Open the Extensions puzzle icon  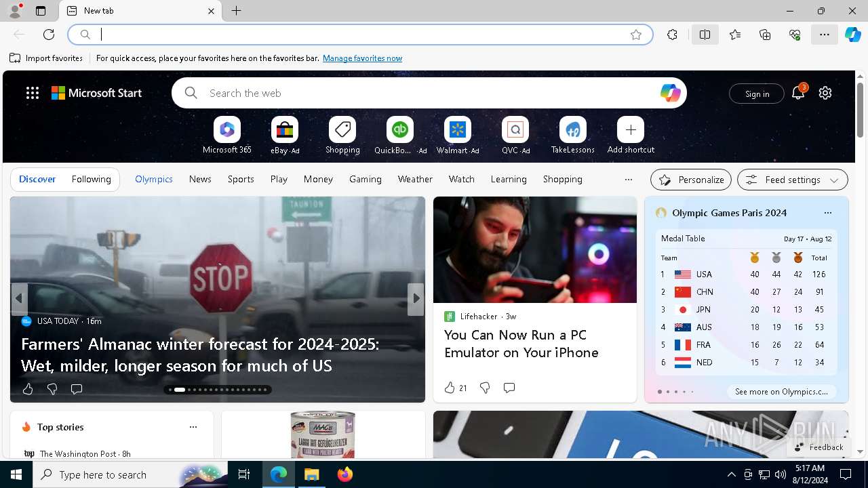[672, 35]
